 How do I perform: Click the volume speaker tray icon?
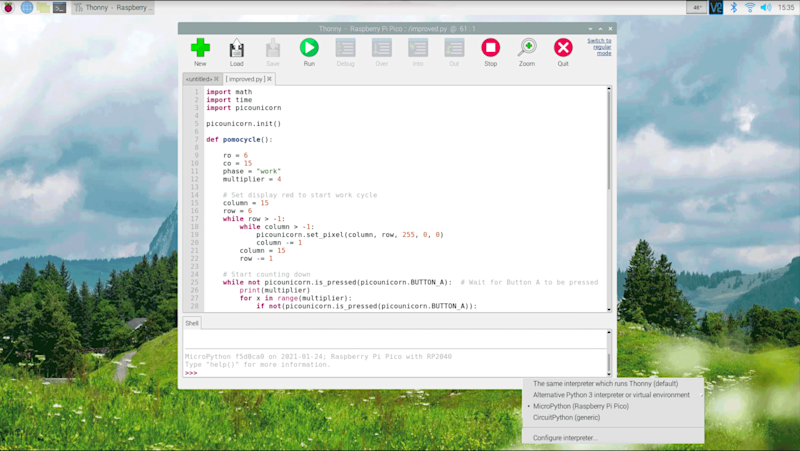pos(766,8)
